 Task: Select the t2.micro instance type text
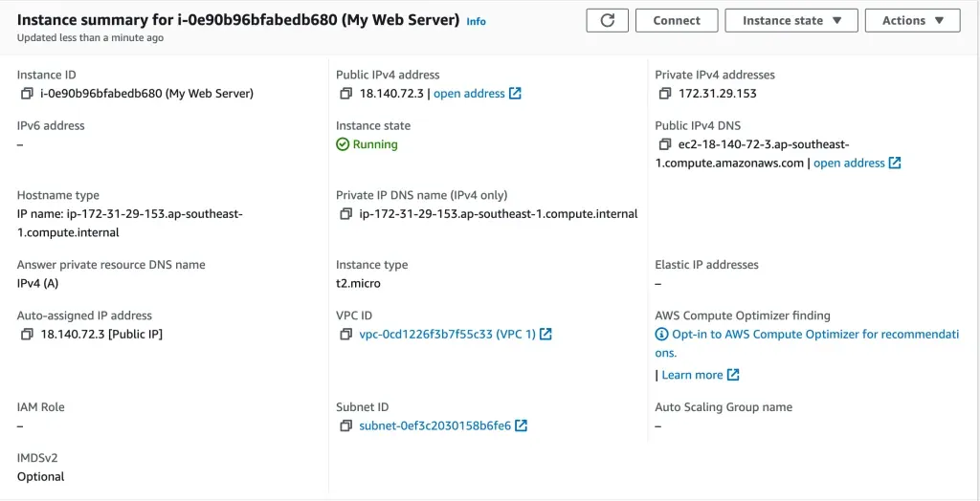(x=358, y=284)
